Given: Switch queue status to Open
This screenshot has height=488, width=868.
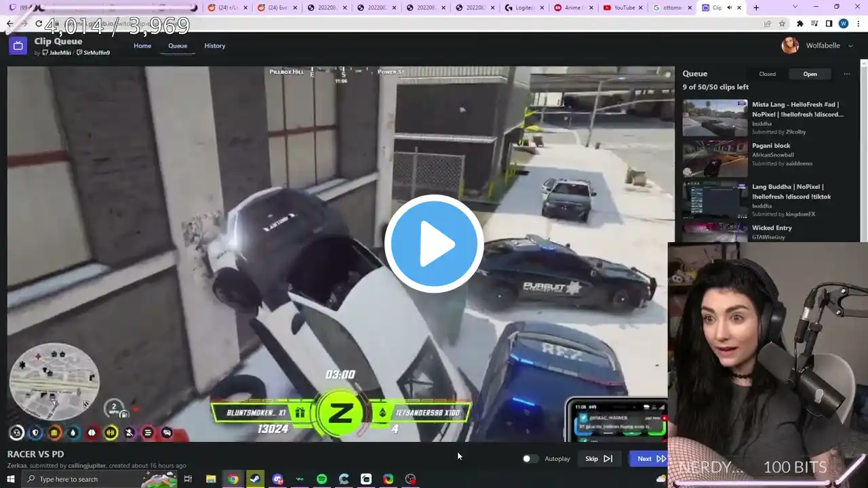Looking at the screenshot, I should [810, 74].
